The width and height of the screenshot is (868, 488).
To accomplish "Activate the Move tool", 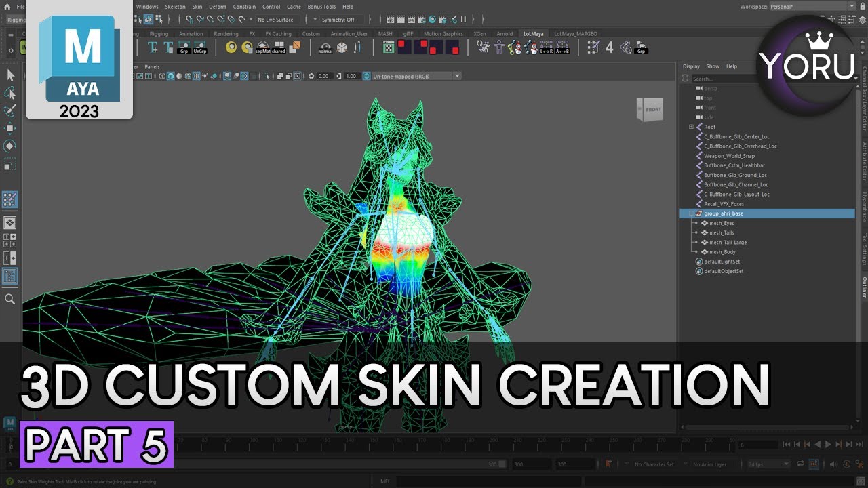I will tap(10, 128).
